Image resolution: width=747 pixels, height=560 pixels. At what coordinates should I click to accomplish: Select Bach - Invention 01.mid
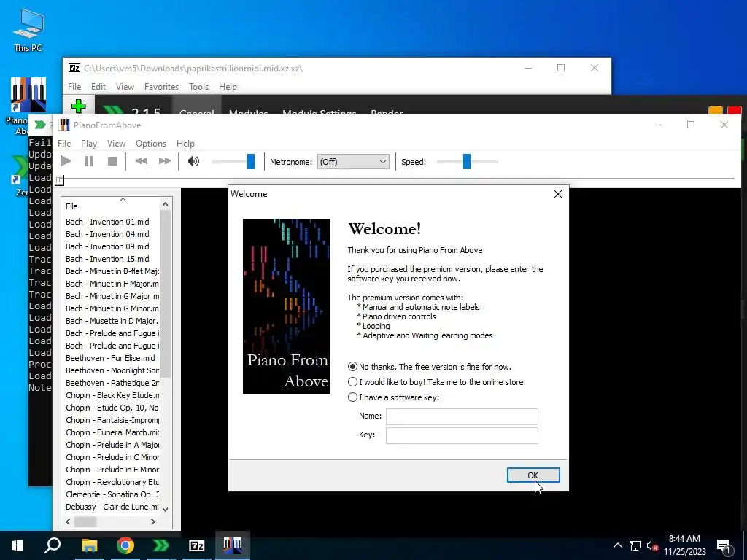[x=107, y=222]
